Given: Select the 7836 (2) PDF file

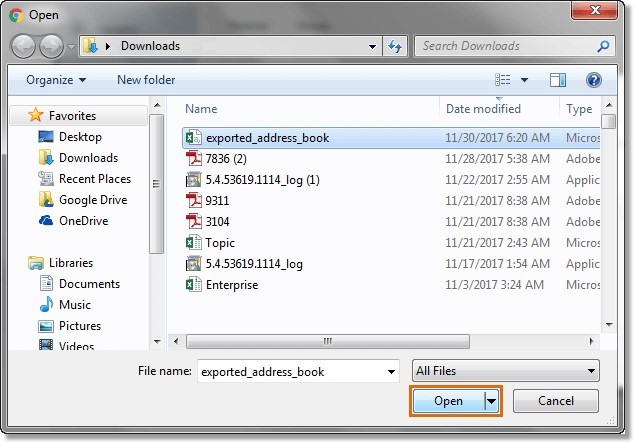Looking at the screenshot, I should pos(391,159).
